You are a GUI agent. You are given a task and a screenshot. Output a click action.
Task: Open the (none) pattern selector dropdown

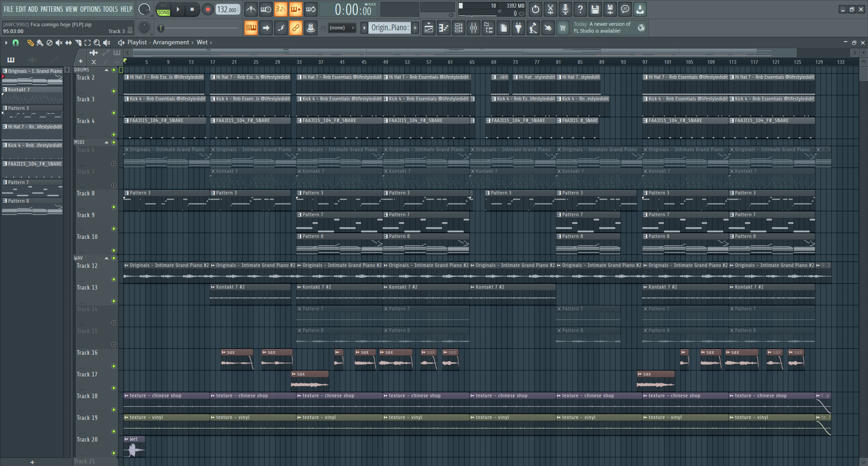(x=342, y=28)
